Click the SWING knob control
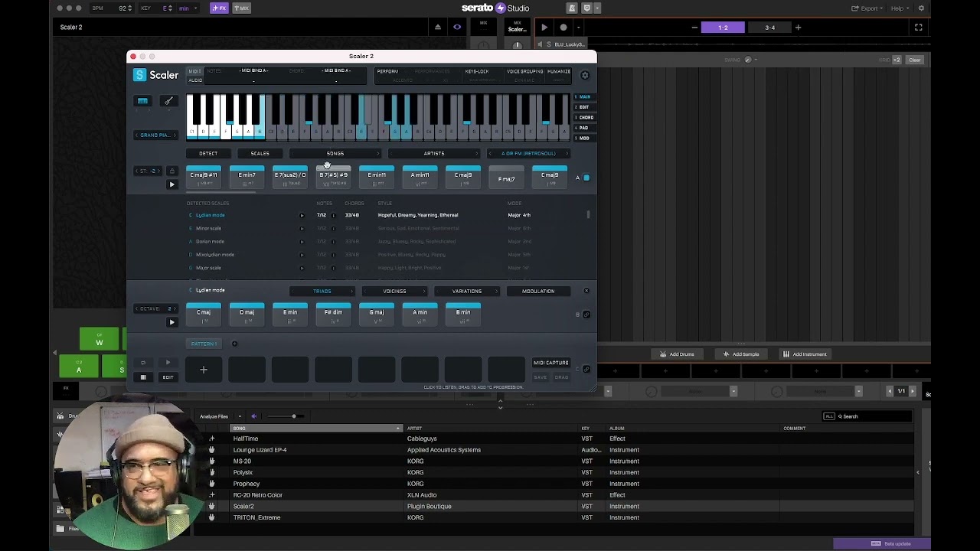This screenshot has width=980, height=551. (748, 60)
